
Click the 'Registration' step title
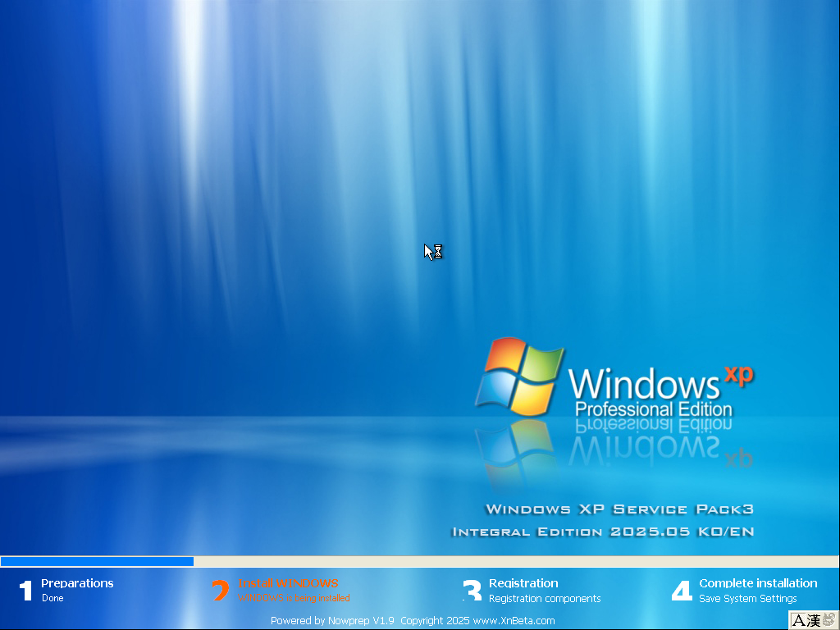[523, 583]
